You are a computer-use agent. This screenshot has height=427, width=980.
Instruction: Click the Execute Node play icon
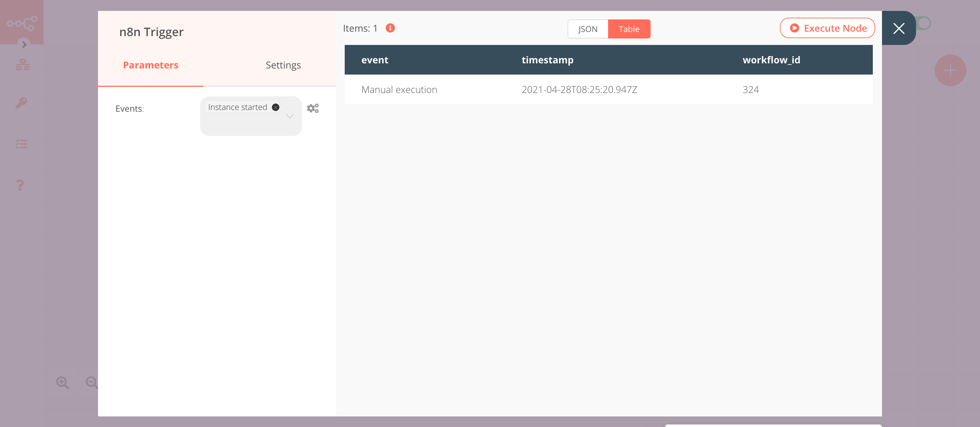793,28
